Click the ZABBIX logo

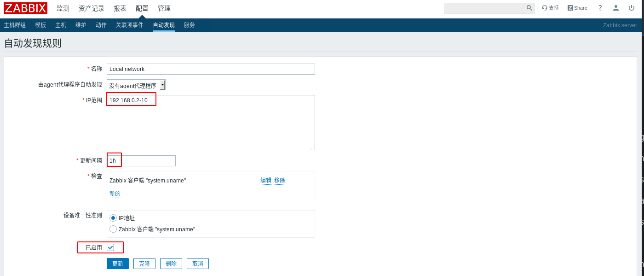[25, 8]
